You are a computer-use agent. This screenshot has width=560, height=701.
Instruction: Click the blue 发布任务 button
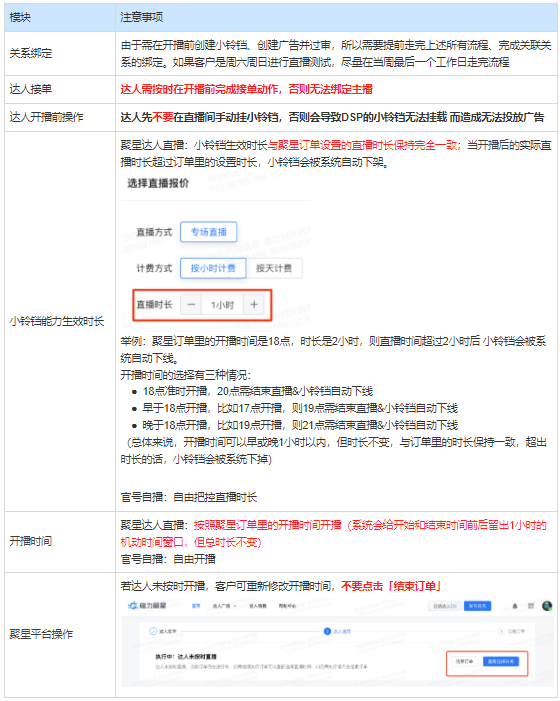pos(477,606)
